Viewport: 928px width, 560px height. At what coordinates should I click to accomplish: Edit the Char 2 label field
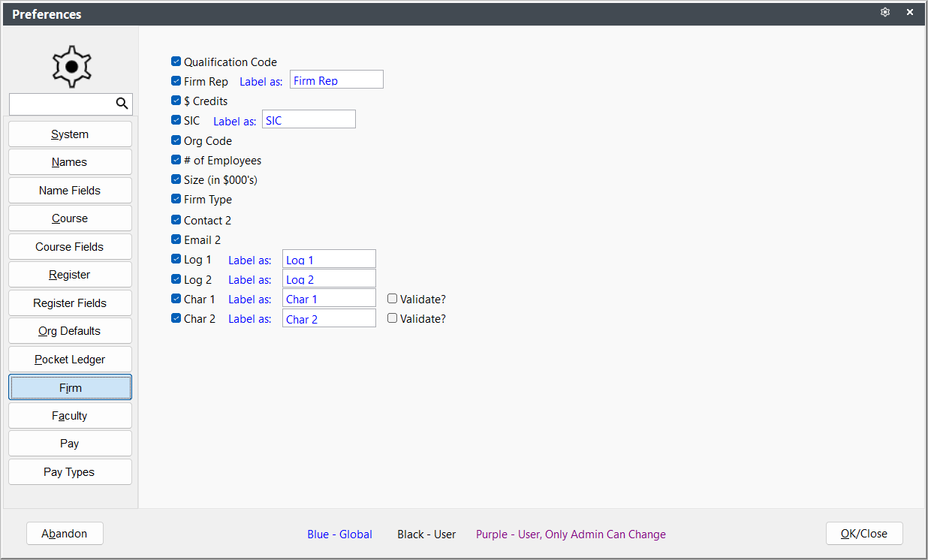point(329,318)
